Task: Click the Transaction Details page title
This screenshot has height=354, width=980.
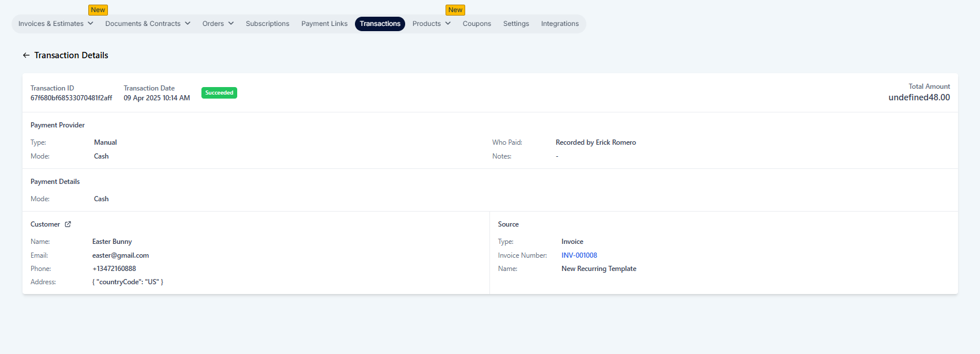Action: tap(72, 55)
